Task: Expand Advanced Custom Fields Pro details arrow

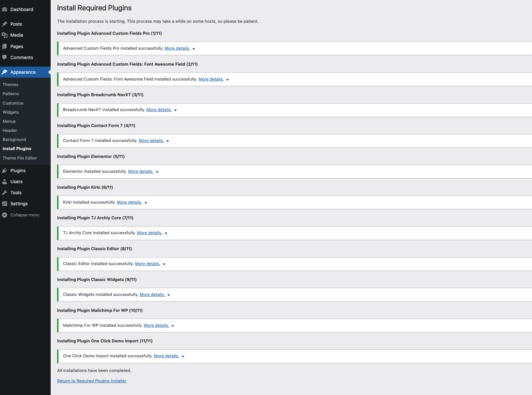Action: (194, 49)
